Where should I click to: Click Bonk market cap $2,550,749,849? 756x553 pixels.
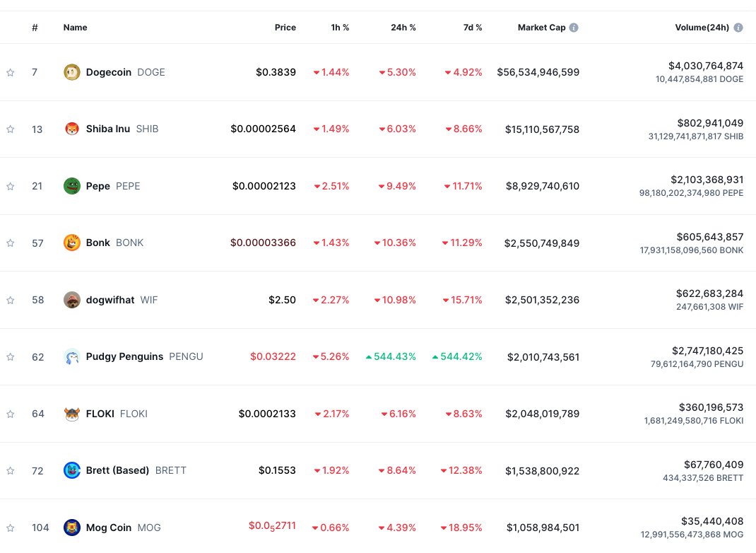click(x=542, y=243)
